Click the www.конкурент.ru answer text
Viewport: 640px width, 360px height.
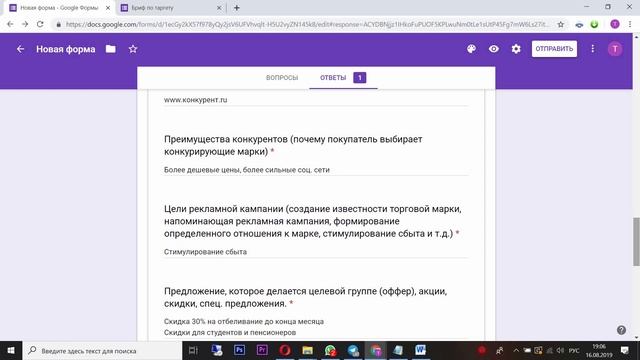(196, 100)
